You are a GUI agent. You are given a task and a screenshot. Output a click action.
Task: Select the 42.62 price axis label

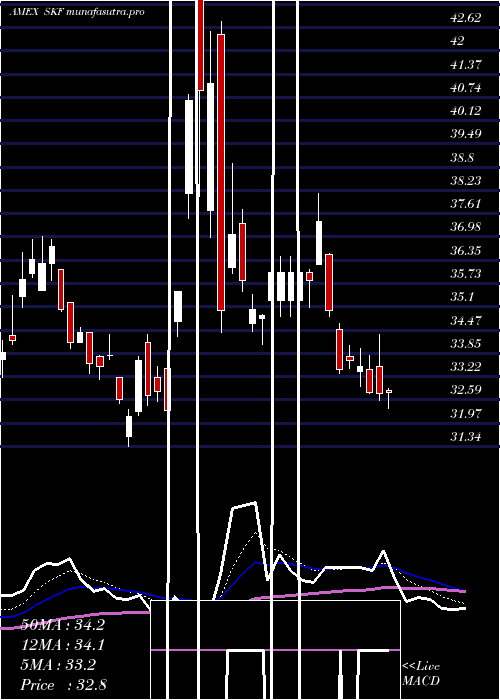(x=466, y=18)
